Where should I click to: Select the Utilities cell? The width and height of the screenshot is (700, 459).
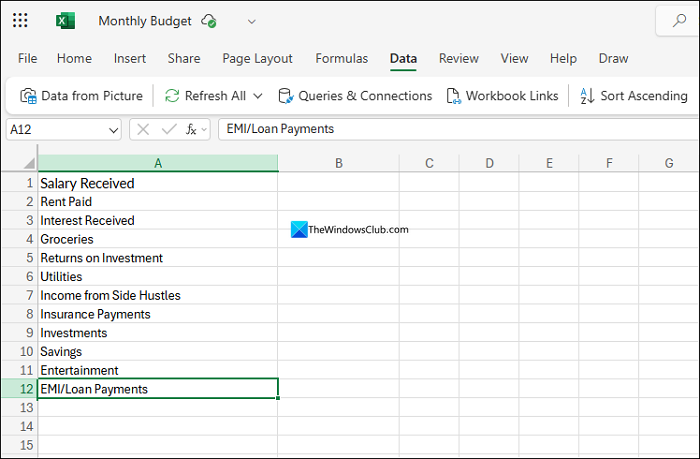[158, 277]
